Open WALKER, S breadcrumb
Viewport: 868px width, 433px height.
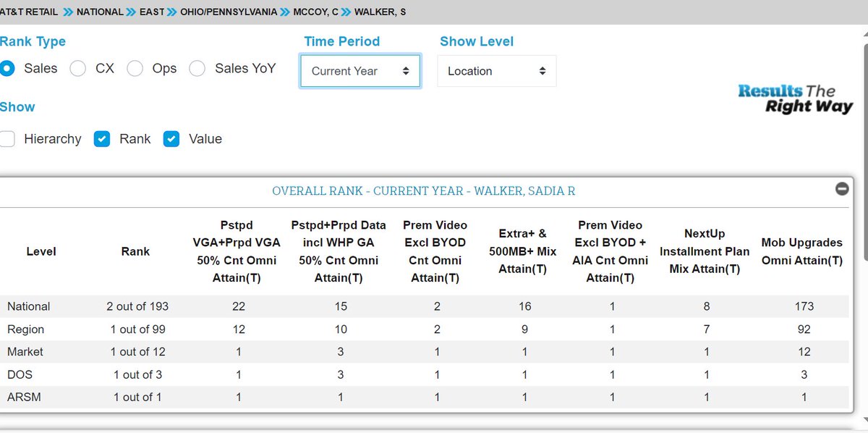coord(380,12)
